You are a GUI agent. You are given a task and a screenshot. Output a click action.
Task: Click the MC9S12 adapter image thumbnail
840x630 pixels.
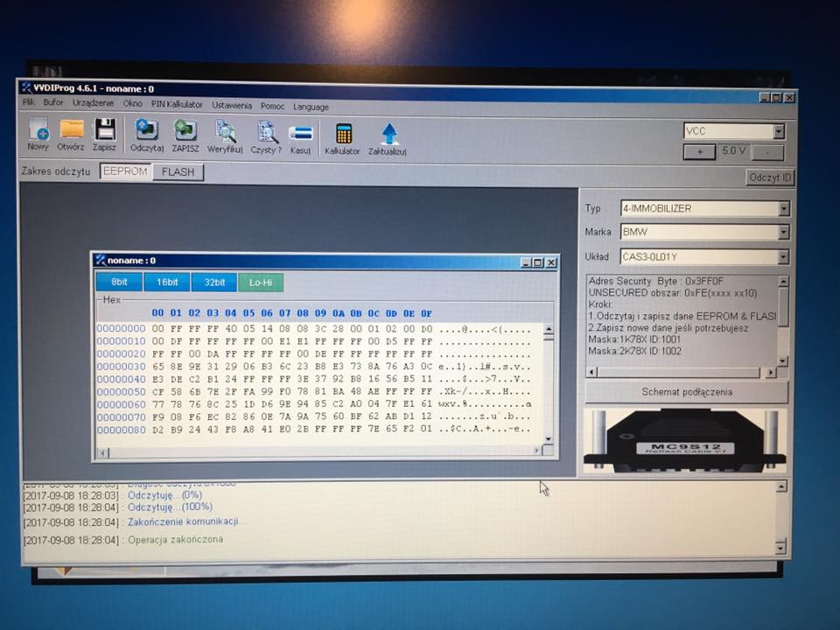685,440
